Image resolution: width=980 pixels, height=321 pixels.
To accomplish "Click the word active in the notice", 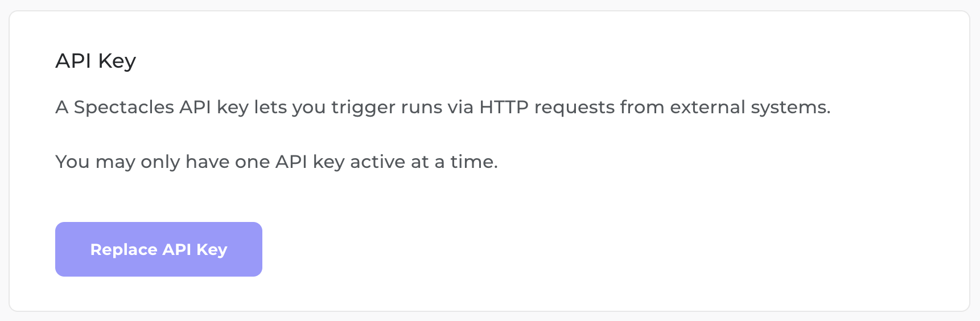I will click(377, 162).
